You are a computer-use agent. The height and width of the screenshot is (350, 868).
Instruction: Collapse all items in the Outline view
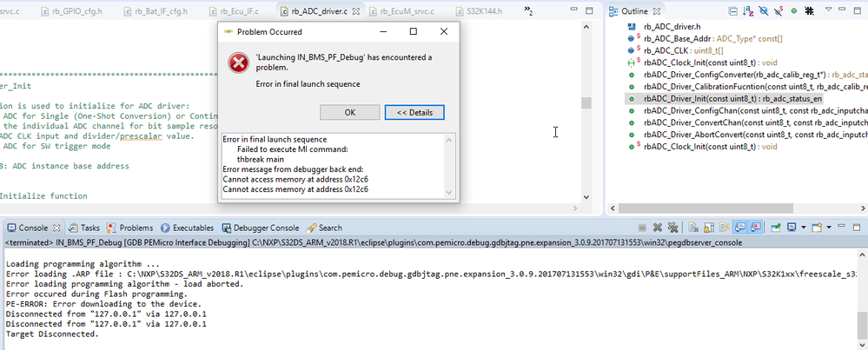point(733,11)
